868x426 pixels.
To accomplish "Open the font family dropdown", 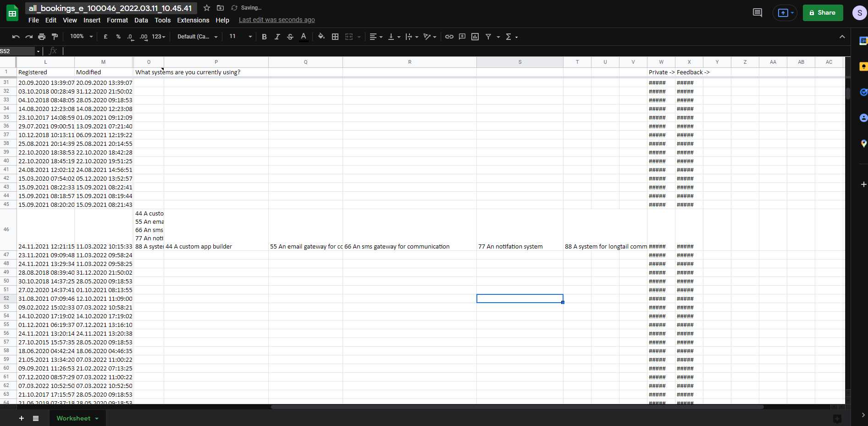I will 197,37.
